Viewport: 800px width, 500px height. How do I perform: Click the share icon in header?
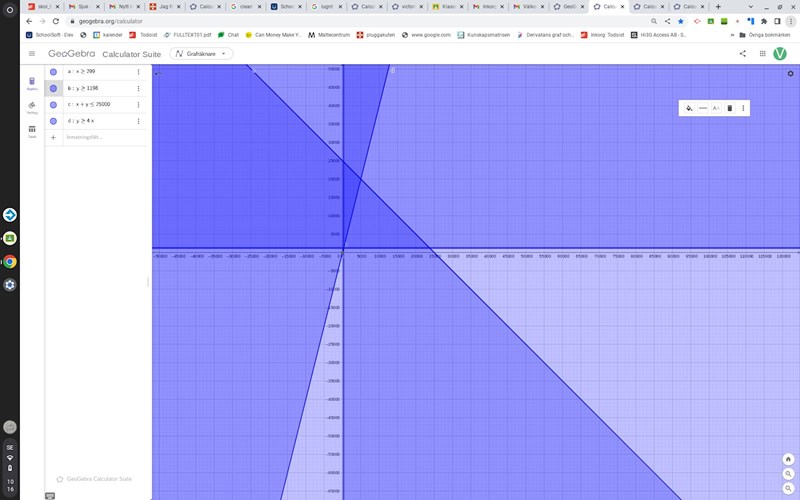[x=743, y=54]
